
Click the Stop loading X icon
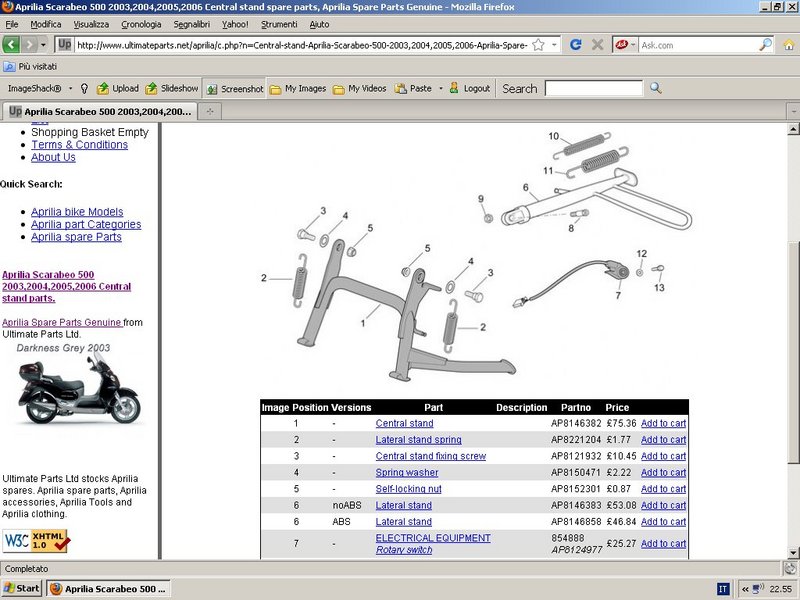(x=597, y=45)
